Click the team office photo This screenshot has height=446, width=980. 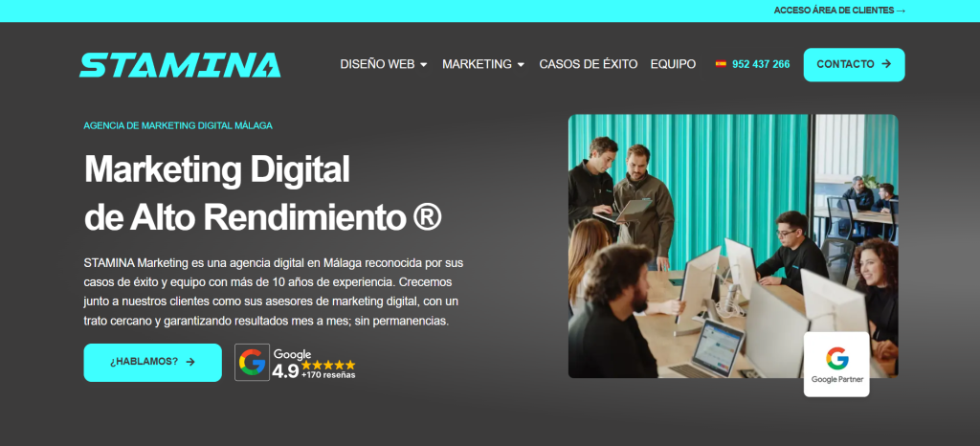732,246
